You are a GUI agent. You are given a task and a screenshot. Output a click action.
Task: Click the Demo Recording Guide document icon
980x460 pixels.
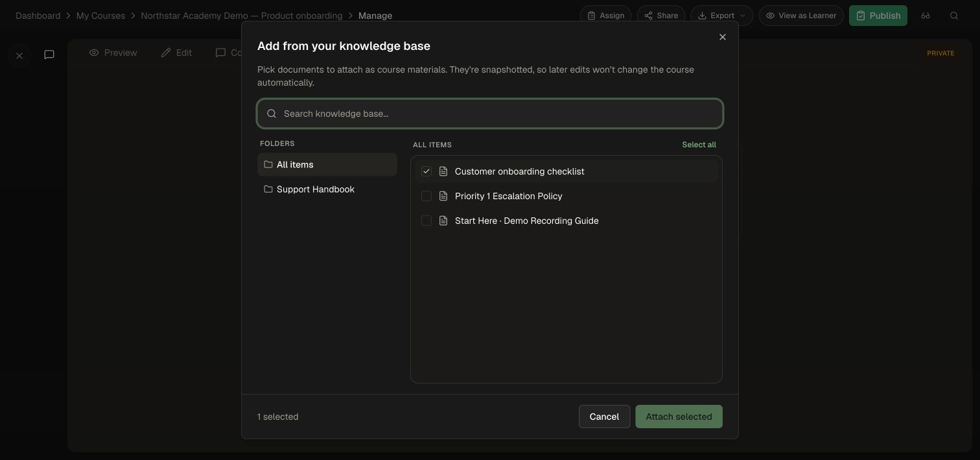coord(443,221)
